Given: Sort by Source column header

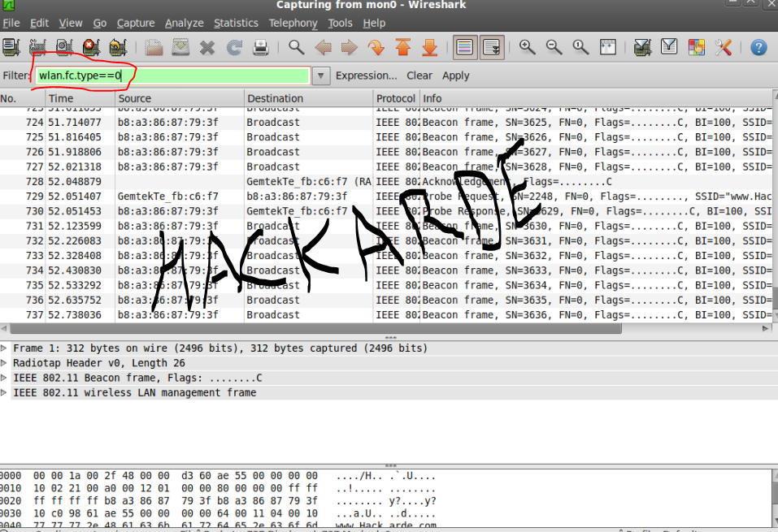Looking at the screenshot, I should (x=179, y=98).
